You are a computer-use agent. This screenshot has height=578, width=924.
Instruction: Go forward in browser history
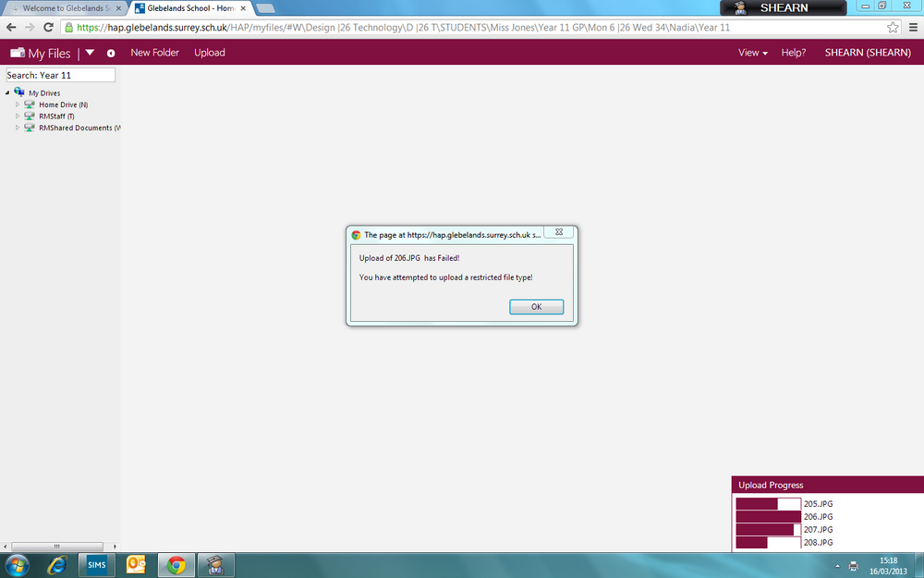coord(30,27)
